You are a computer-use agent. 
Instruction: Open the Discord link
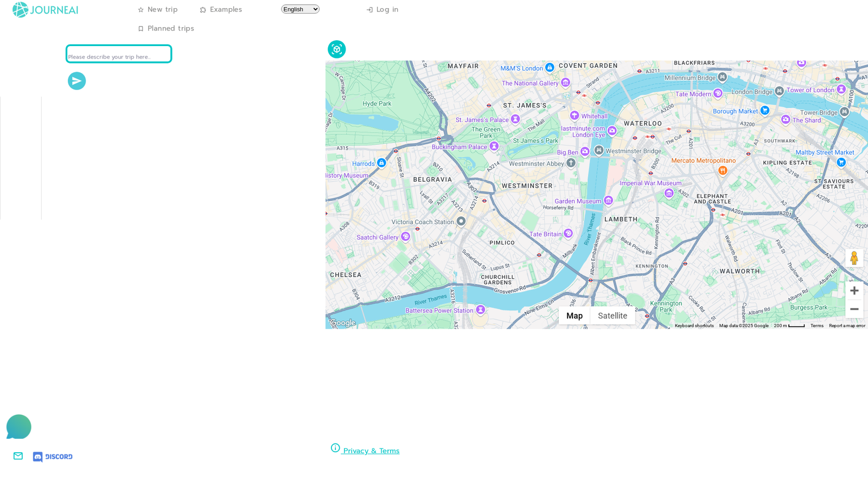[x=53, y=457]
